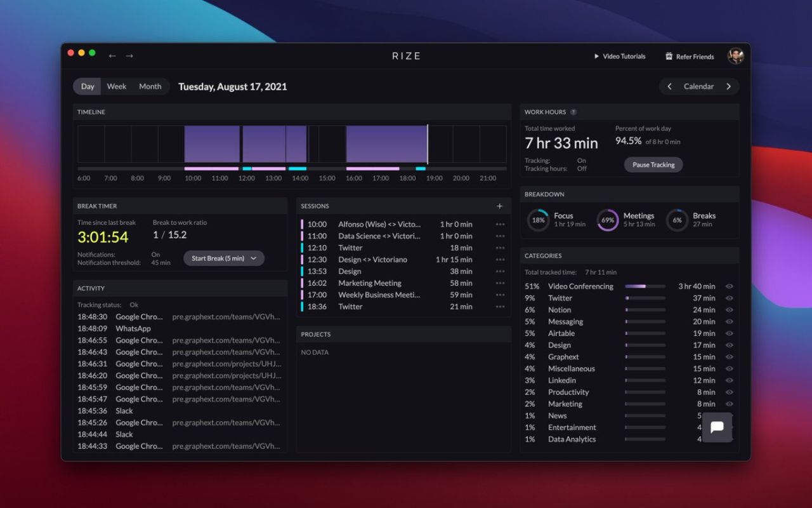Select the 10:00 timeline activity block

213,144
